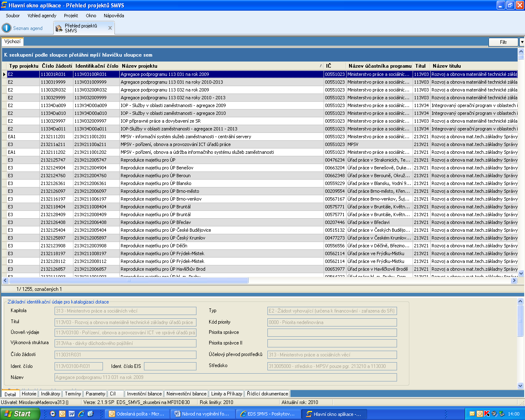Sort by Titul column header
This screenshot has height=420, width=525.
click(x=422, y=66)
